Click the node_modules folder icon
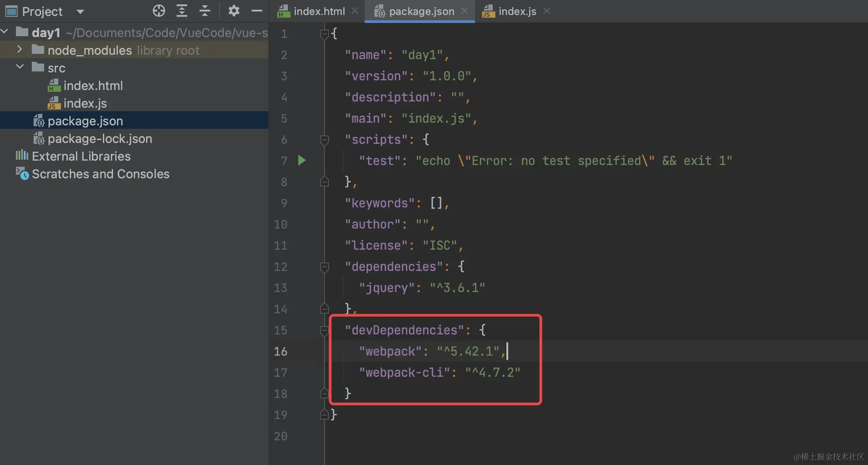Viewport: 868px width, 465px height. (x=38, y=49)
